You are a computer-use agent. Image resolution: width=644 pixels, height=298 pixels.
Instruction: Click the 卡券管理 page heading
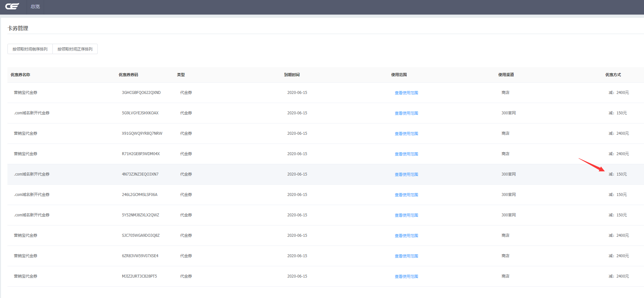(x=18, y=29)
